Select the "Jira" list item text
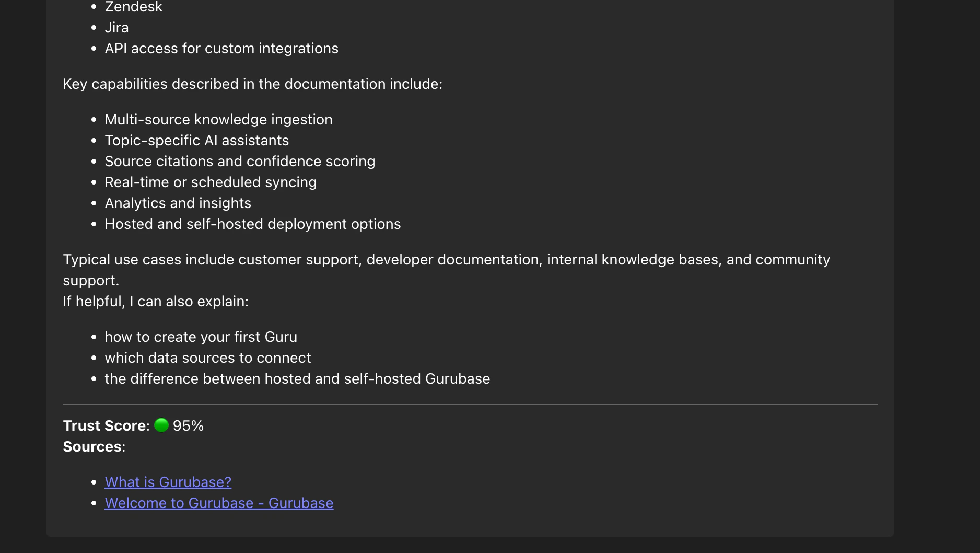This screenshot has height=553, width=980. click(x=116, y=27)
